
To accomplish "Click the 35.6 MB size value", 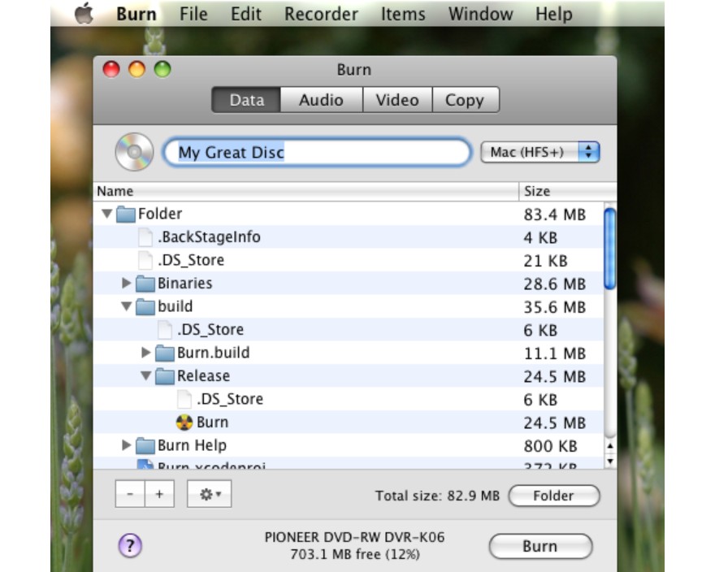I will click(554, 307).
